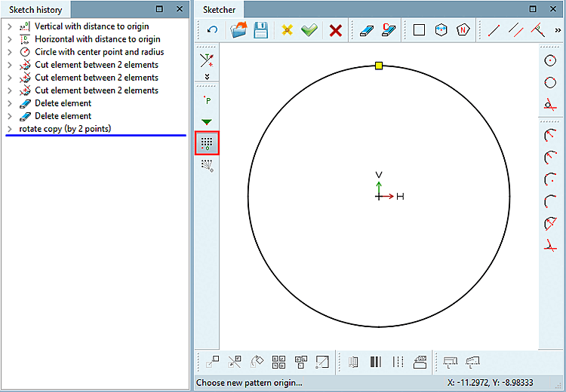This screenshot has width=566, height=392.
Task: Choose the red line drawing tool
Action: [x=494, y=30]
